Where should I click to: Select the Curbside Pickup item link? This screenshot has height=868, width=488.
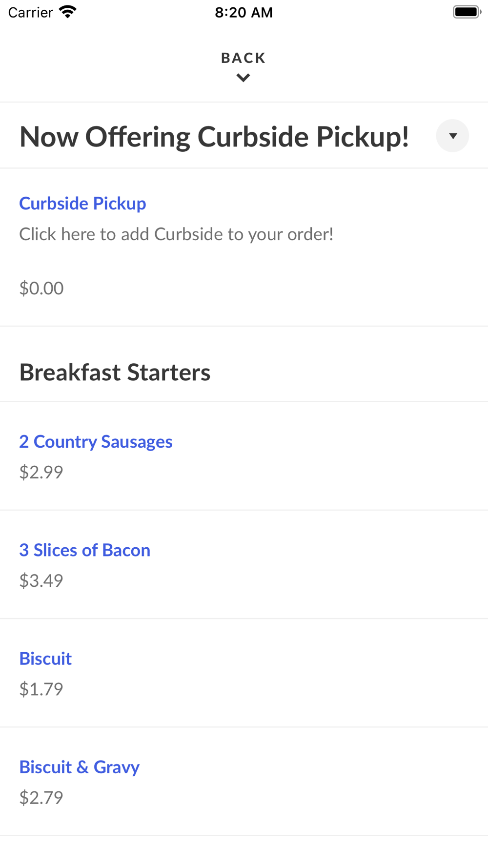82,204
